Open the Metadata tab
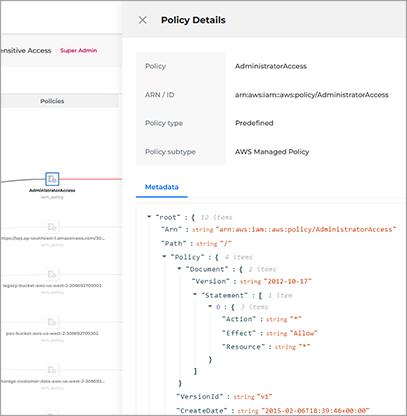 162,187
